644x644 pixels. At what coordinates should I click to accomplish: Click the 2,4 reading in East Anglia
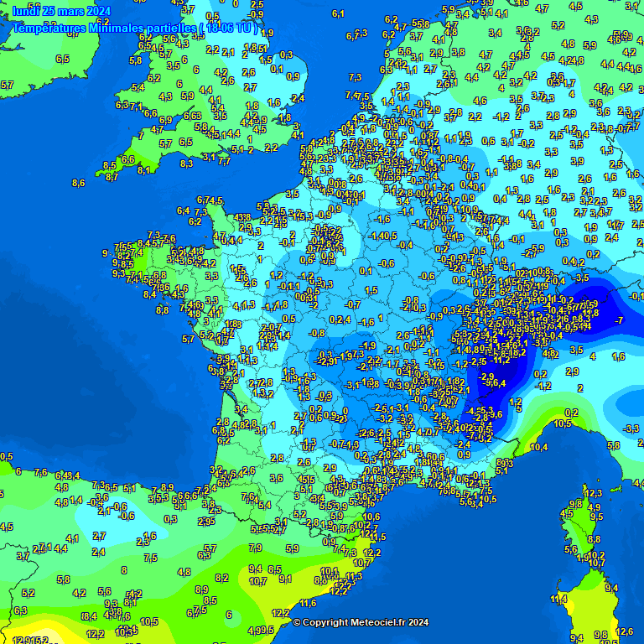point(297,98)
